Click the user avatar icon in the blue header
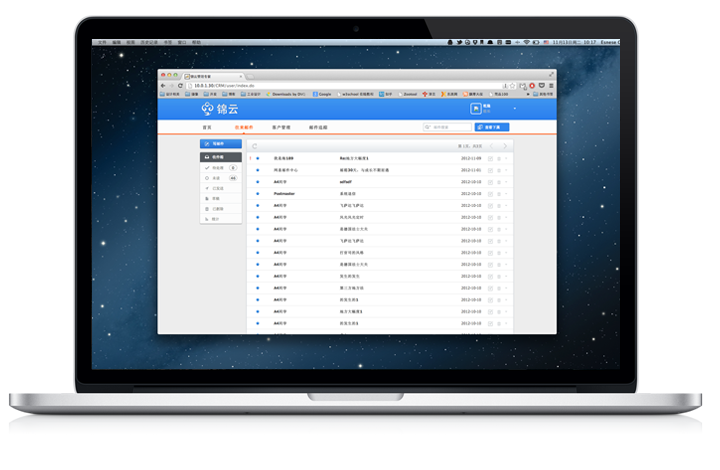The image size is (720, 470). tap(476, 109)
